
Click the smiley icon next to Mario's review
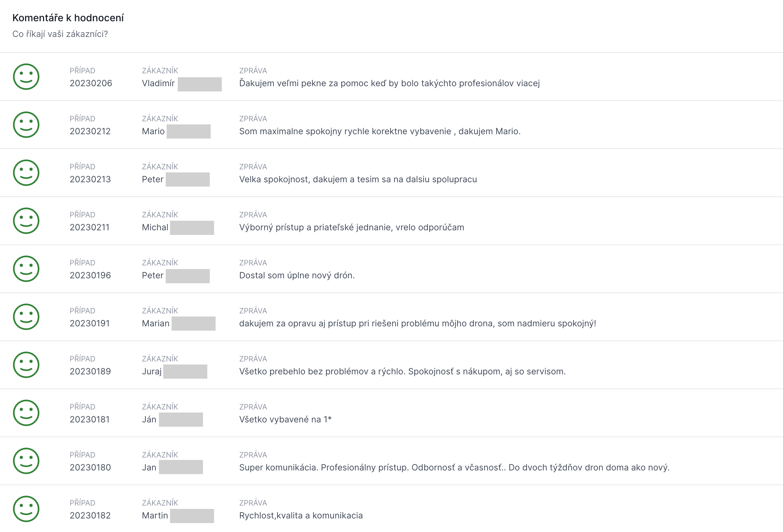[x=26, y=125]
